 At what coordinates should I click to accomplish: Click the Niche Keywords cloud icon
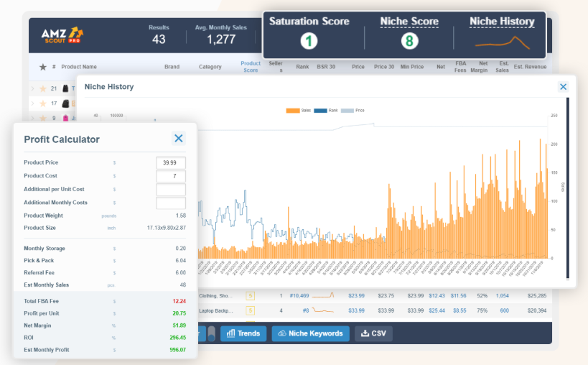tap(282, 333)
